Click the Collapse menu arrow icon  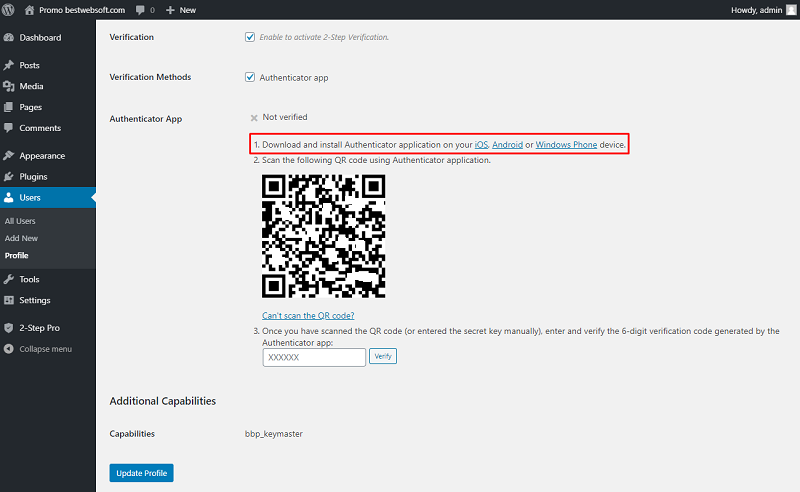click(x=9, y=349)
